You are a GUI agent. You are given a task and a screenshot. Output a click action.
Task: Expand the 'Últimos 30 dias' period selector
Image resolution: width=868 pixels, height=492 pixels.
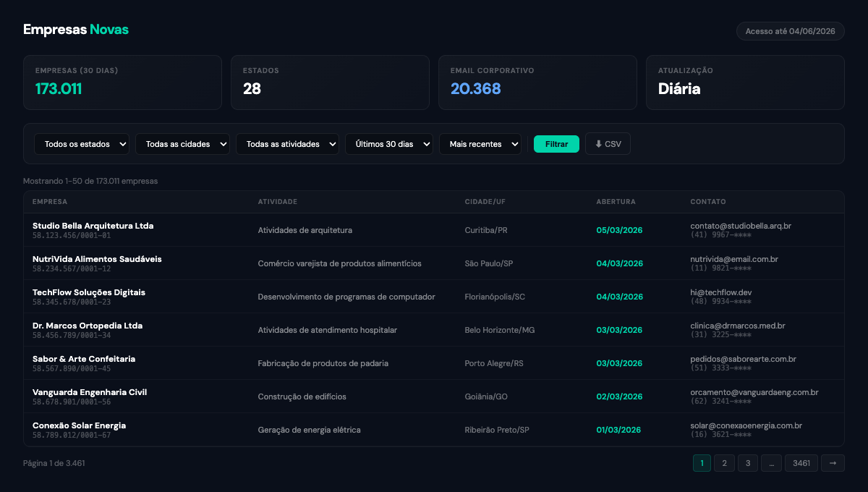click(388, 143)
